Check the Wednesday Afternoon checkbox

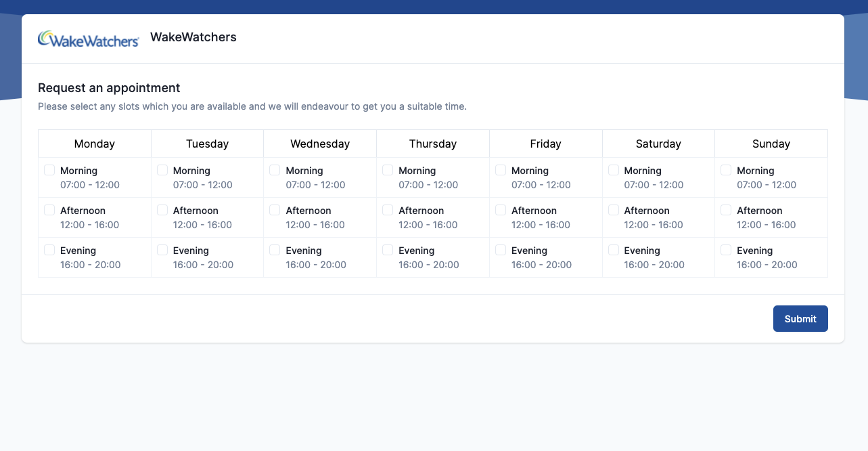(275, 210)
